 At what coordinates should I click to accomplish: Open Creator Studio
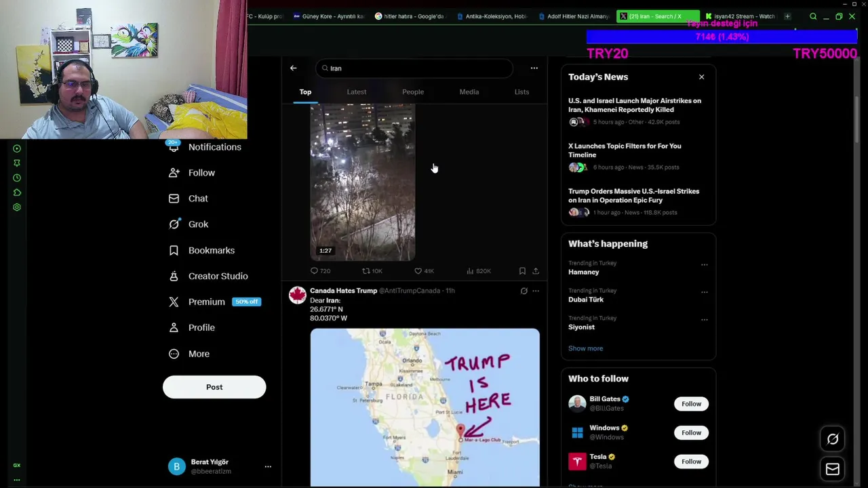click(208, 276)
